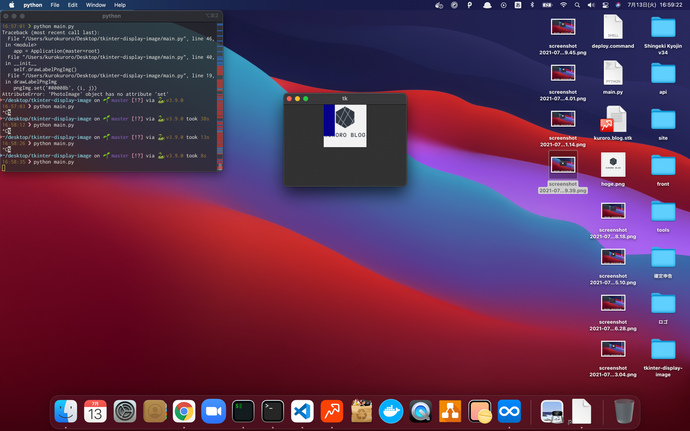Open the blank document in the Dock
The width and height of the screenshot is (690, 431).
(581, 411)
